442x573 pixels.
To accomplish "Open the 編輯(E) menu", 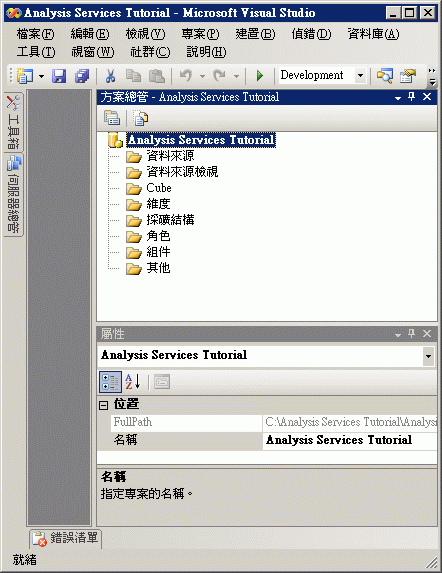I will (90, 34).
